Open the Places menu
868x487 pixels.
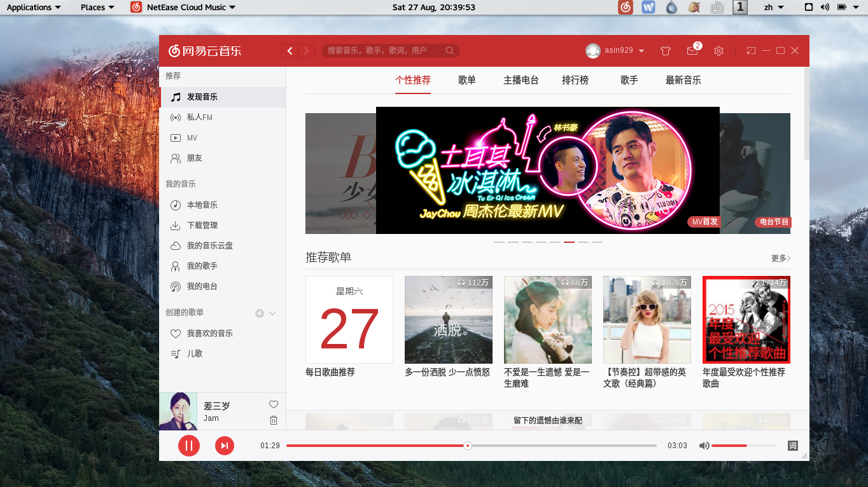tap(97, 8)
